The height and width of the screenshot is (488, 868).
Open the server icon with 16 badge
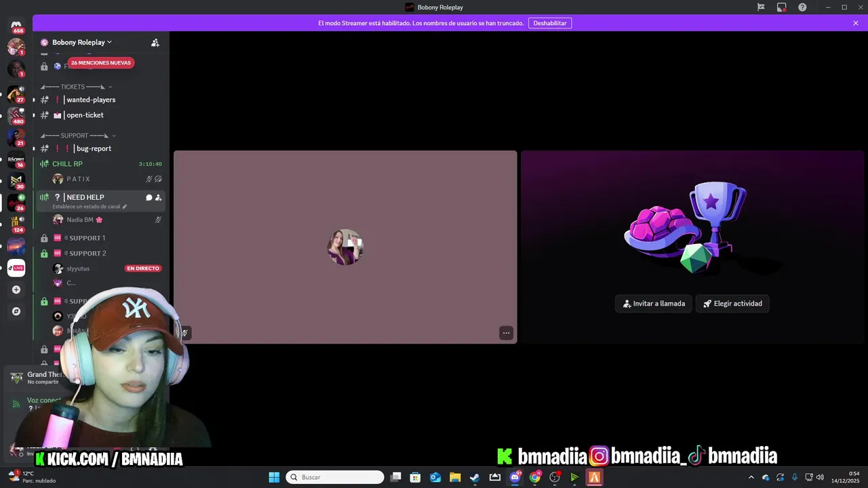[x=16, y=159]
